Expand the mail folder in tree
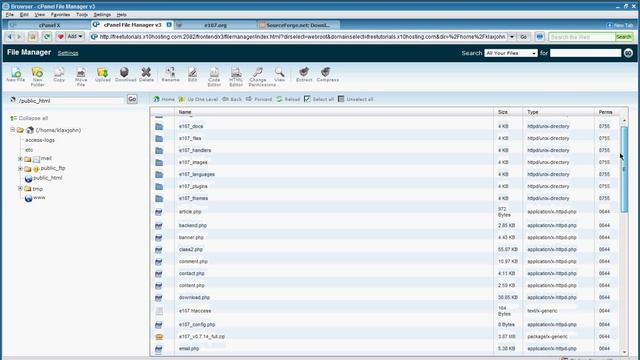The width and height of the screenshot is (640, 360). pyautogui.click(x=20, y=158)
